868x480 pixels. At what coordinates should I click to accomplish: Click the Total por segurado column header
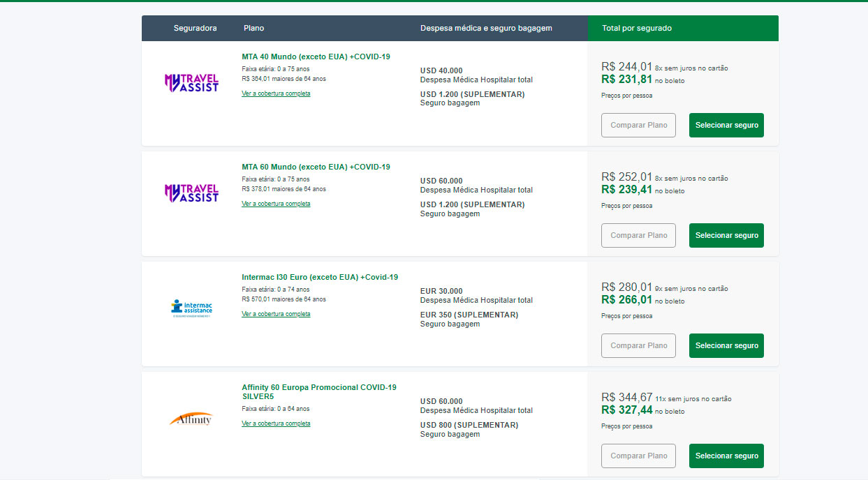tap(636, 29)
